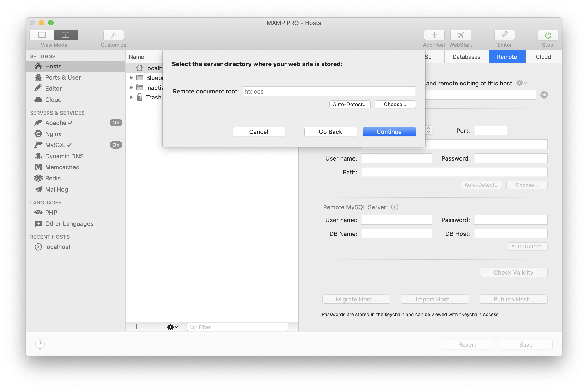The height and width of the screenshot is (390, 588).
Task: Toggle the MySQL On switch
Action: pyautogui.click(x=116, y=145)
